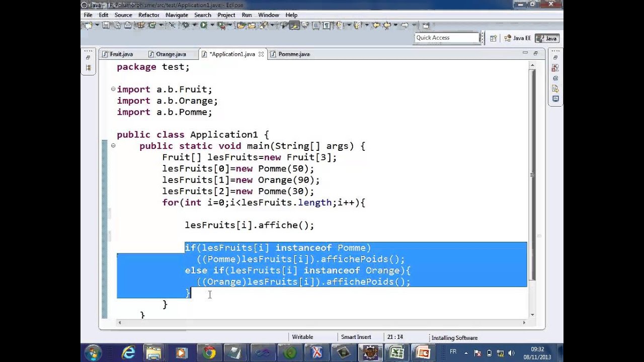This screenshot has height=362, width=644.
Task: Open the Run configurations dropdown arrow
Action: [212, 25]
